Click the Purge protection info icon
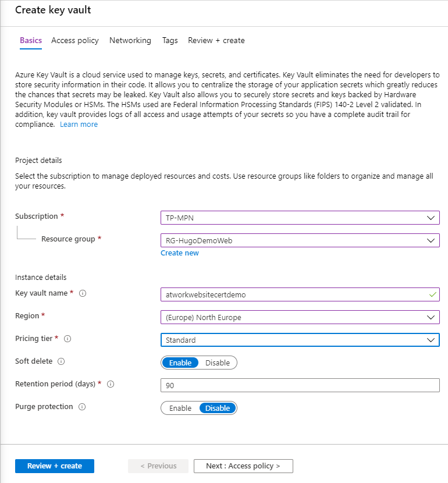This screenshot has height=483, width=448. pos(83,407)
